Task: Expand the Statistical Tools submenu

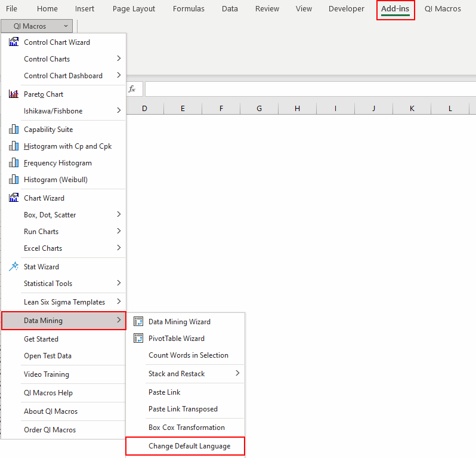Action: tap(64, 284)
